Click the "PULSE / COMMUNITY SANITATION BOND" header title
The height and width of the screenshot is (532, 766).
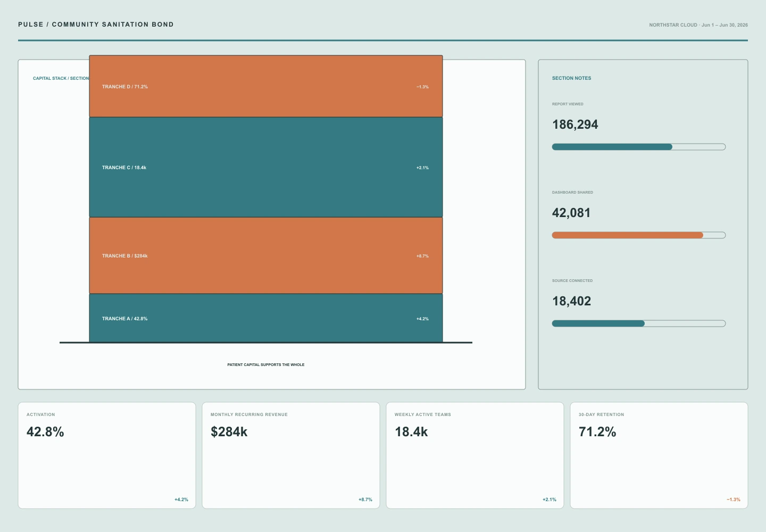point(96,24)
